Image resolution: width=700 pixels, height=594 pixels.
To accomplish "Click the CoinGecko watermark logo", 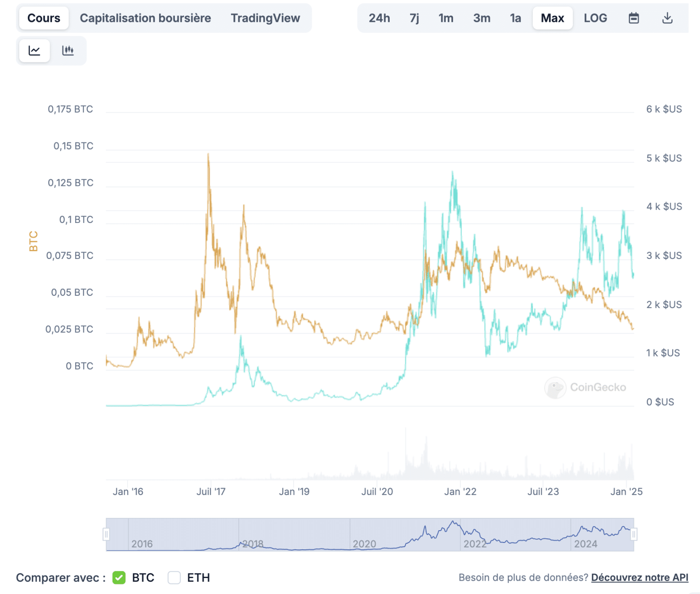I will (x=586, y=387).
